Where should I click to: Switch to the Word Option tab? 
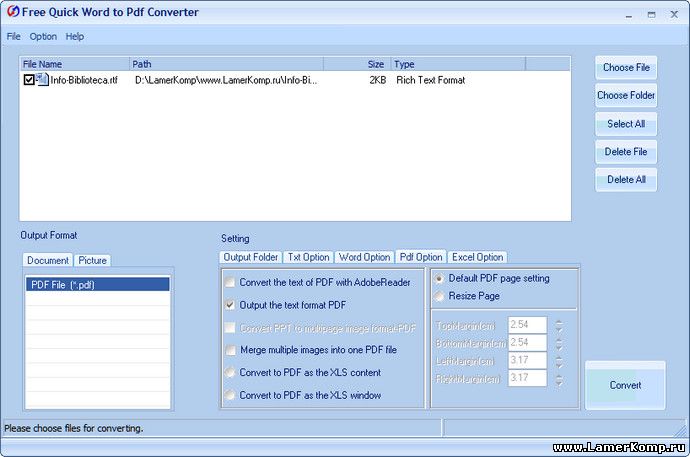click(364, 257)
